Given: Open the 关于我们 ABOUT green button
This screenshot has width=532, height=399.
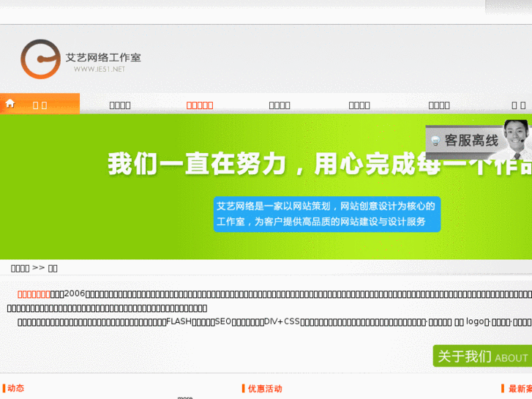Looking at the screenshot, I should click(x=482, y=356).
